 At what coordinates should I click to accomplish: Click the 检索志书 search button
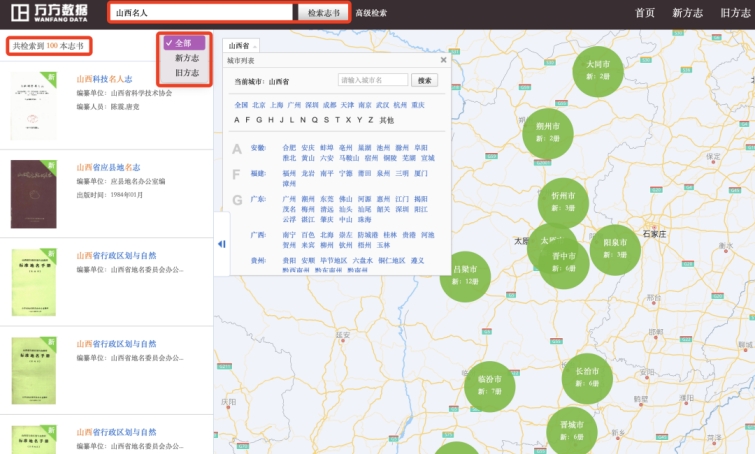(324, 13)
